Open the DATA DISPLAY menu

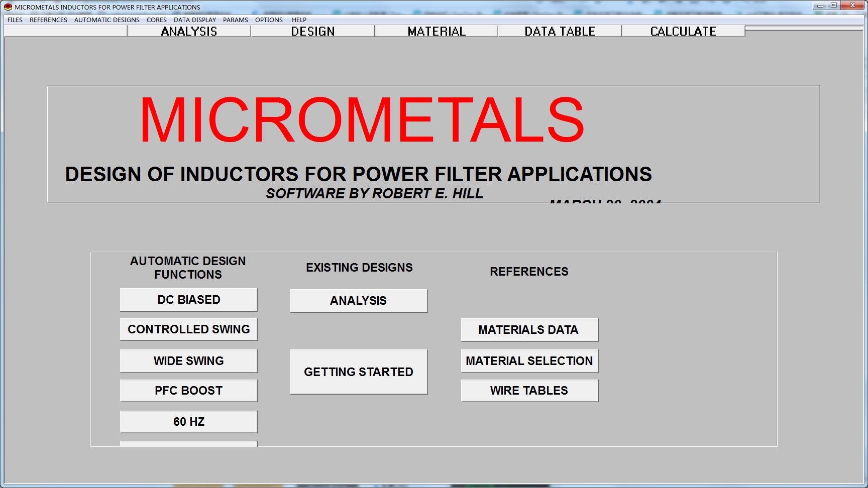[195, 20]
